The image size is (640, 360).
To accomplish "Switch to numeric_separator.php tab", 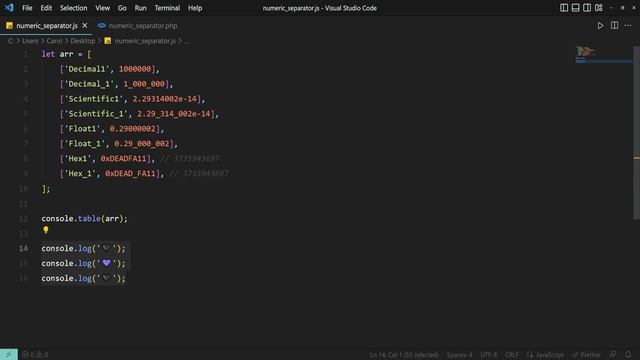I will (x=138, y=26).
